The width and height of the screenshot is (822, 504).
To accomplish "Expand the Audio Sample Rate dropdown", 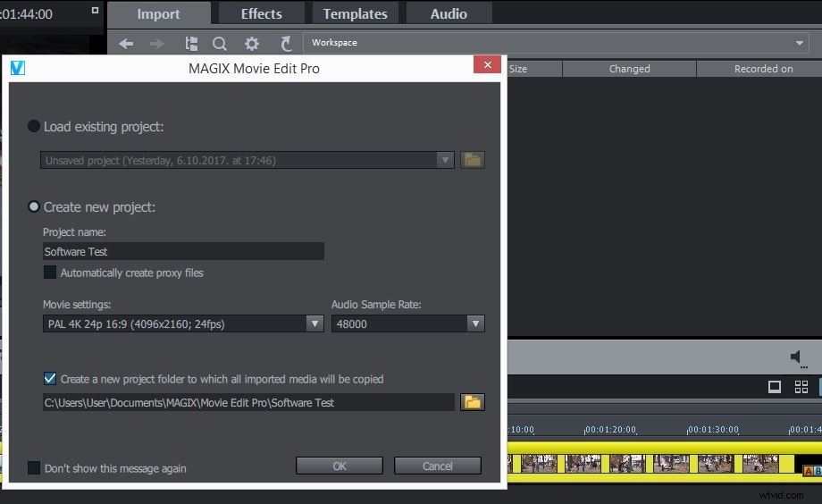I will (x=475, y=323).
